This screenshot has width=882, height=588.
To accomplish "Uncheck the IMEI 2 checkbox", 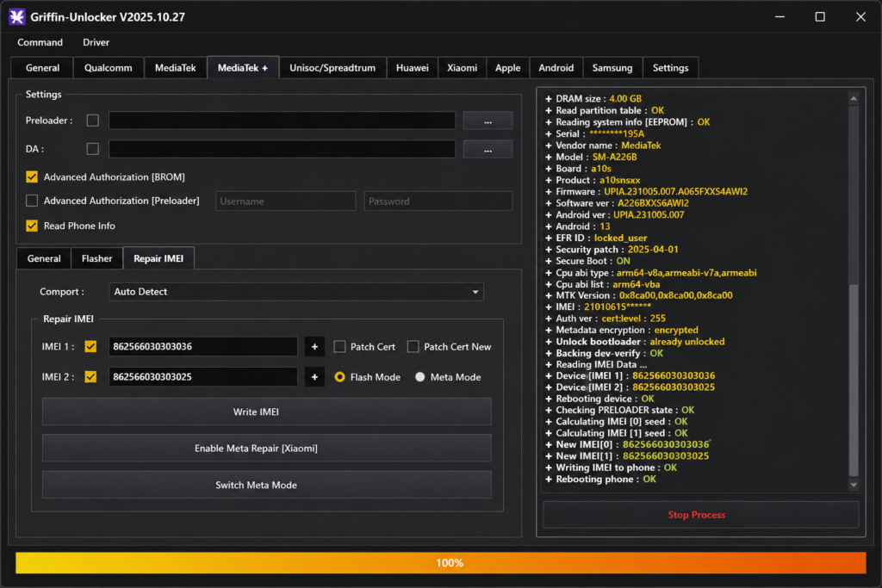I will [90, 376].
